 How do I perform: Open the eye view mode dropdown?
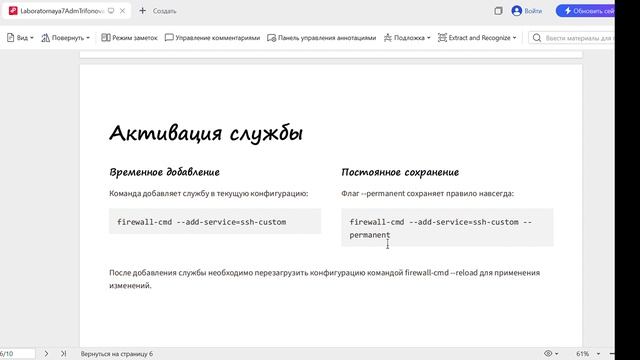pos(551,353)
